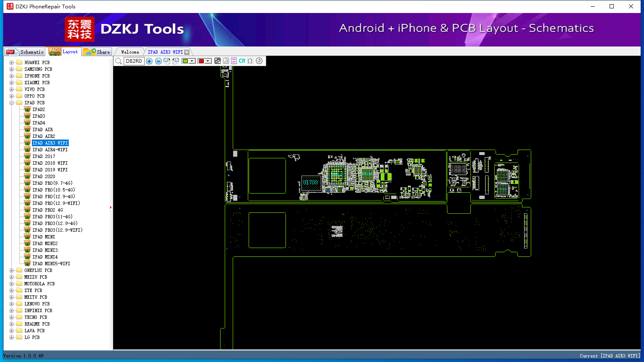Expand the ONEPLUS PCB folder
Viewport: 644px width, 362px height.
pyautogui.click(x=12, y=270)
